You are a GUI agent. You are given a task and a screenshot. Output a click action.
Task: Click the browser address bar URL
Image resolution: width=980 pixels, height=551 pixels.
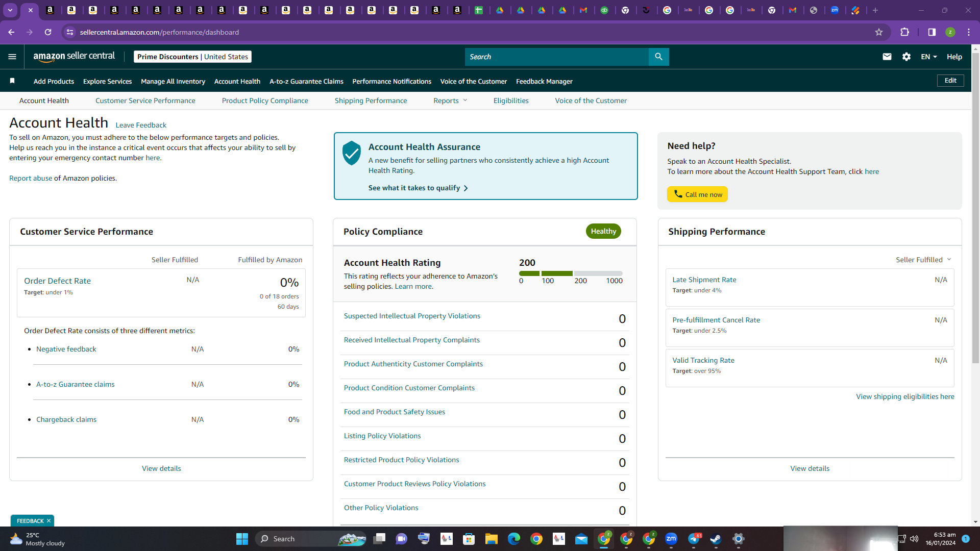[159, 32]
